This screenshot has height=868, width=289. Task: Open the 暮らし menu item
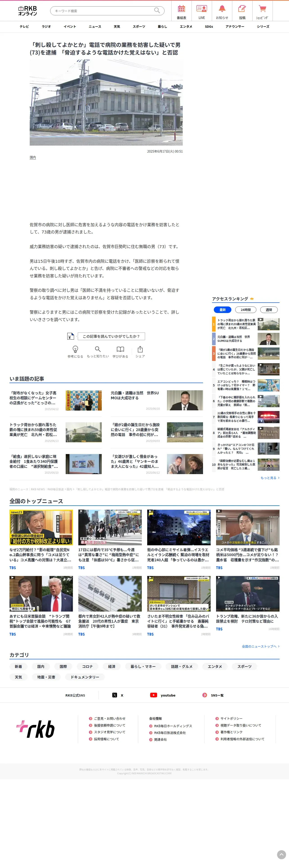tap(163, 27)
